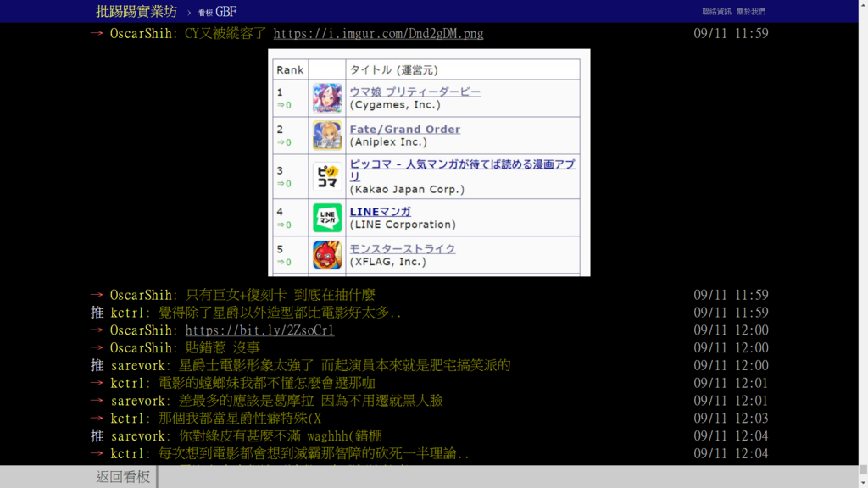Click the comment "覺得除了星爵以外造型都比電影好太多.."
Image resolution: width=868 pixels, height=488 pixels.
tap(280, 313)
